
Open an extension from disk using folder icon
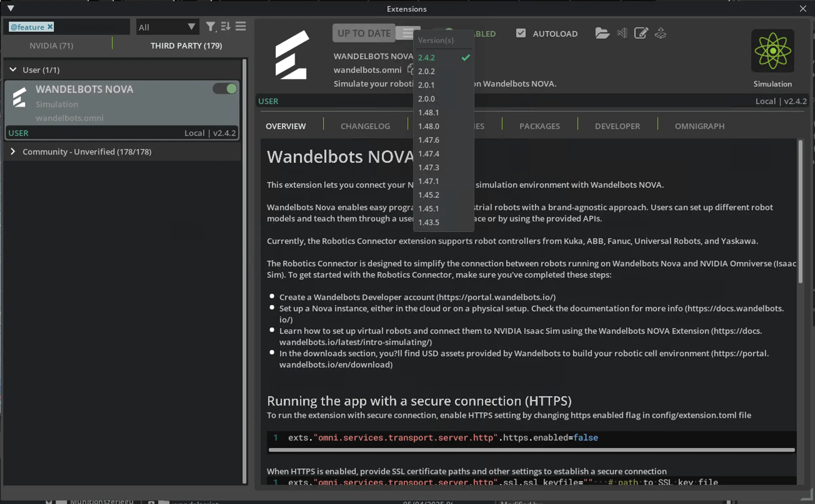coord(602,33)
